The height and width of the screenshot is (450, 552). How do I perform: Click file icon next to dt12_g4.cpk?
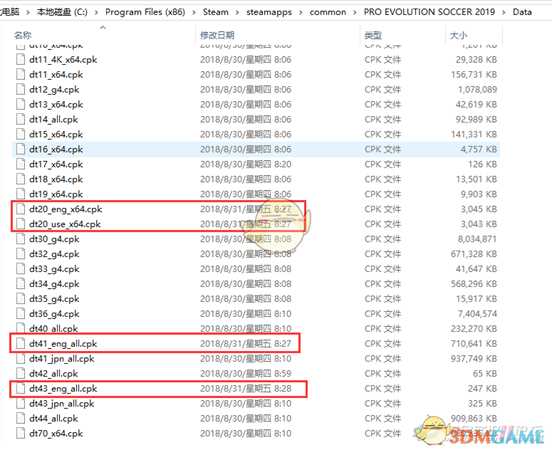pyautogui.click(x=20, y=89)
